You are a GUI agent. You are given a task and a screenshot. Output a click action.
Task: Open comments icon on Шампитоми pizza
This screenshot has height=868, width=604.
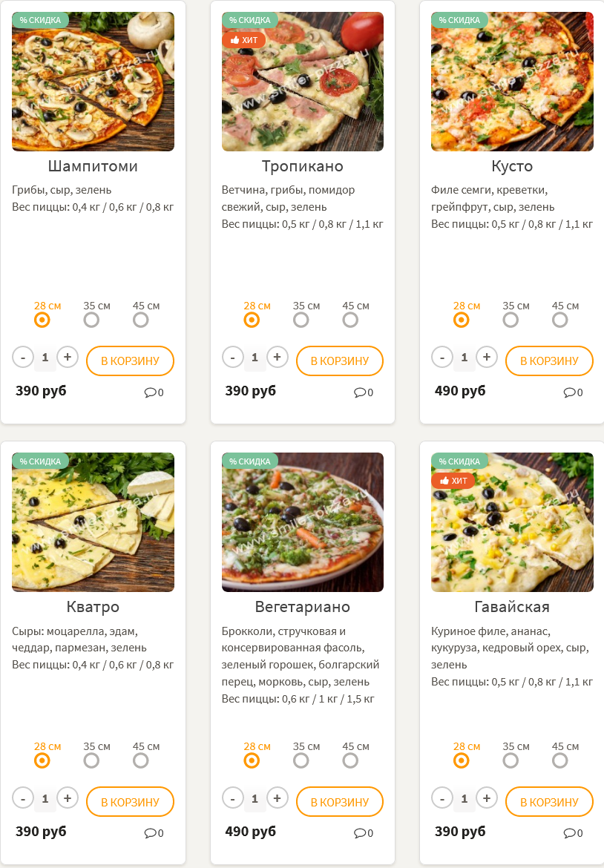[x=150, y=392]
